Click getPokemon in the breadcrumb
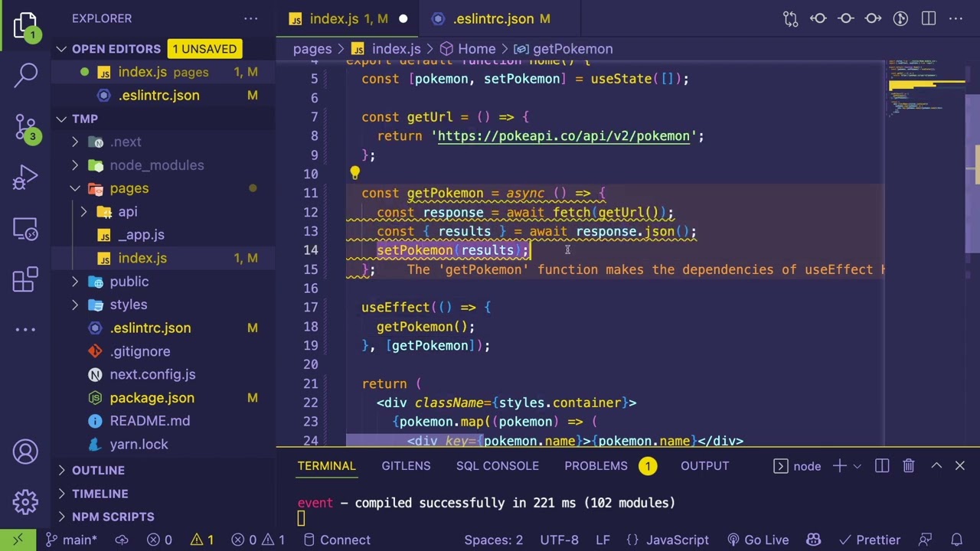Image resolution: width=980 pixels, height=551 pixels. point(563,49)
